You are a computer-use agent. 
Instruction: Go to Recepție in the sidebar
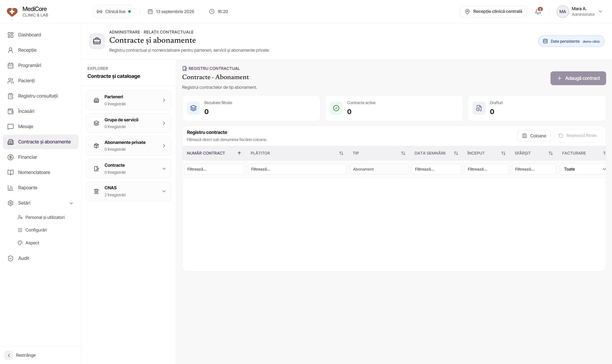coord(41,50)
